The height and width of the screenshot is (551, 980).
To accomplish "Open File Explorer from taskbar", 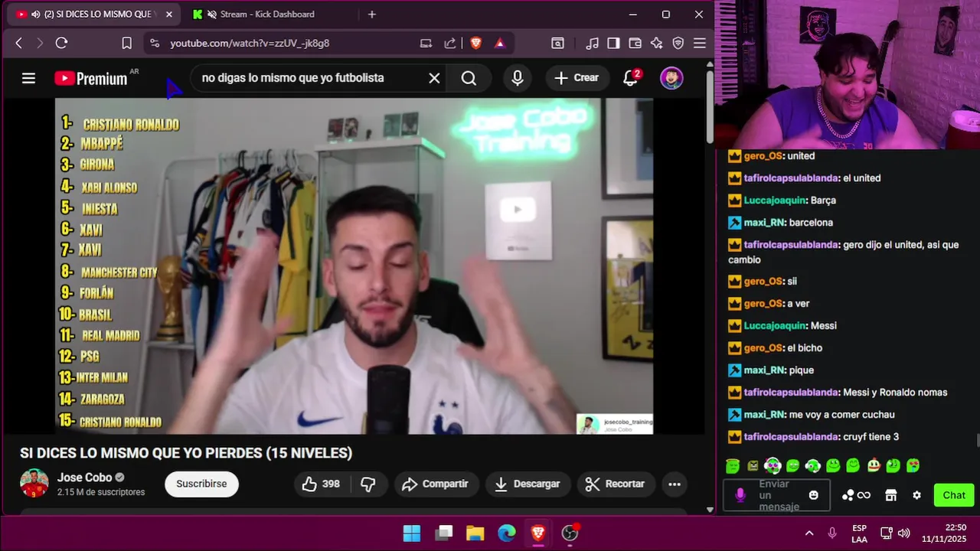I will 475,533.
